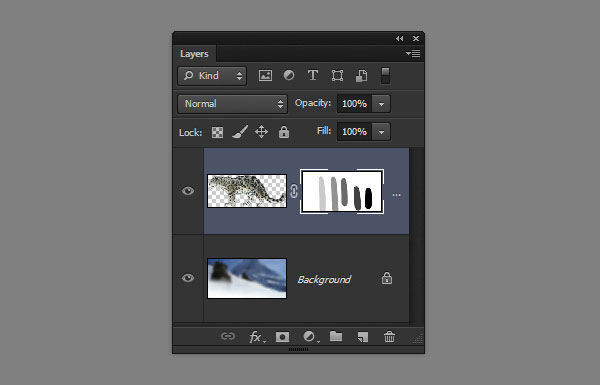
Task: Click the Background layer name
Action: point(324,279)
